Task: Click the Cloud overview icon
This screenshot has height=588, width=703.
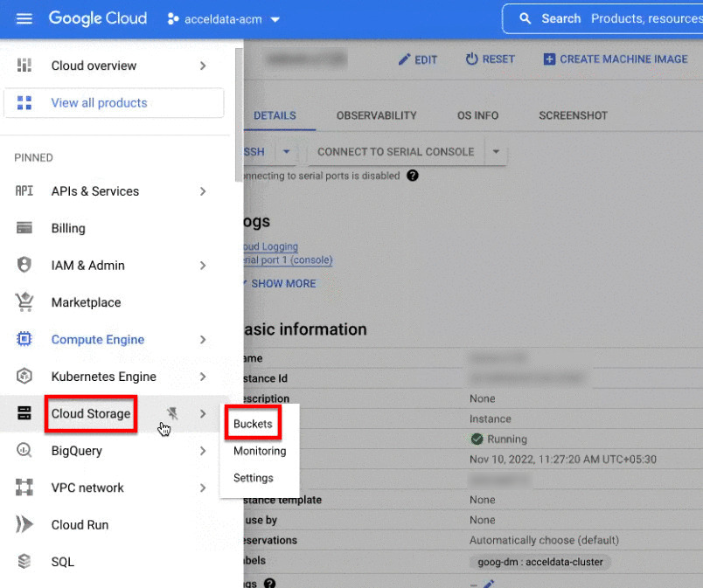Action: click(x=24, y=66)
